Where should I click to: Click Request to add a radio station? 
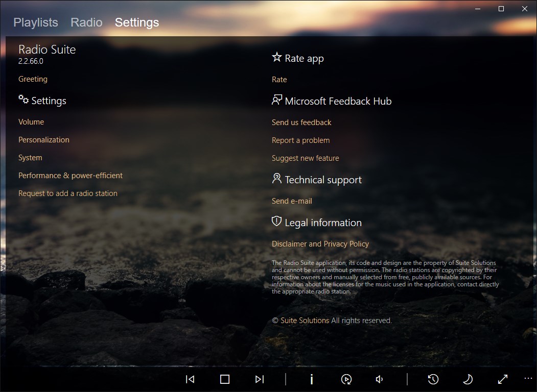[x=68, y=193]
